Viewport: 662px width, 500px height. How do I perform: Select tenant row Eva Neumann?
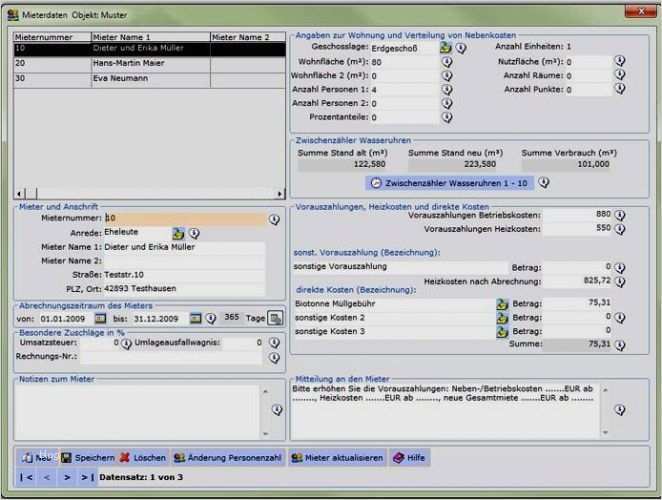coord(150,79)
